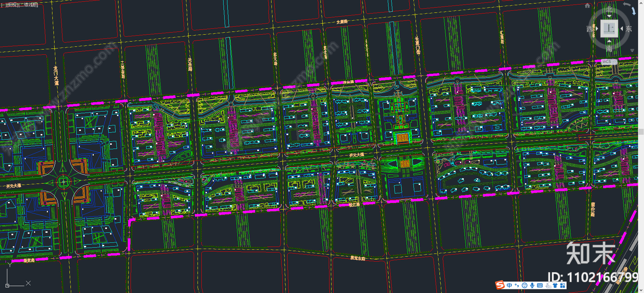
Task: Click the scroll-down arrow of vertical scrollbar
Action: (641, 290)
